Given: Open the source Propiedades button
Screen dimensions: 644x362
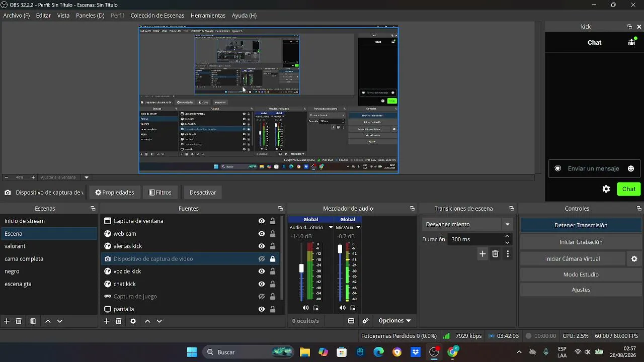Looking at the screenshot, I should click(115, 193).
